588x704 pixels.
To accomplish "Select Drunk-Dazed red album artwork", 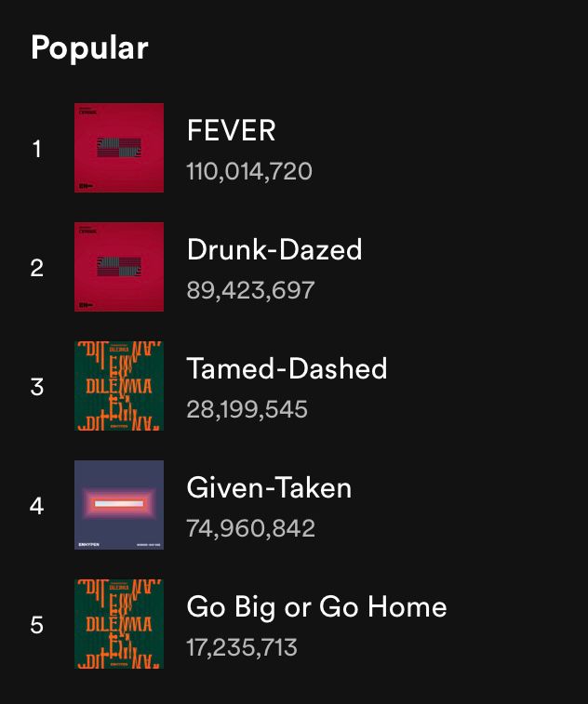I will tap(119, 267).
